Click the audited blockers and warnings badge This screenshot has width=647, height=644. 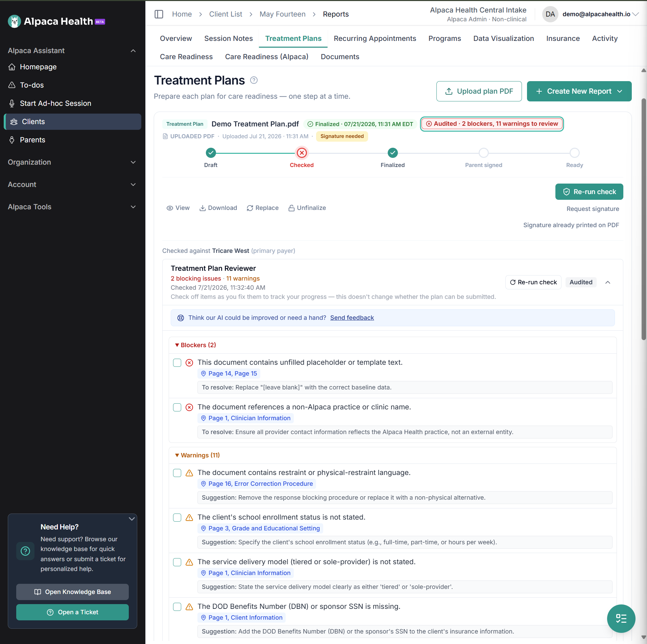492,124
